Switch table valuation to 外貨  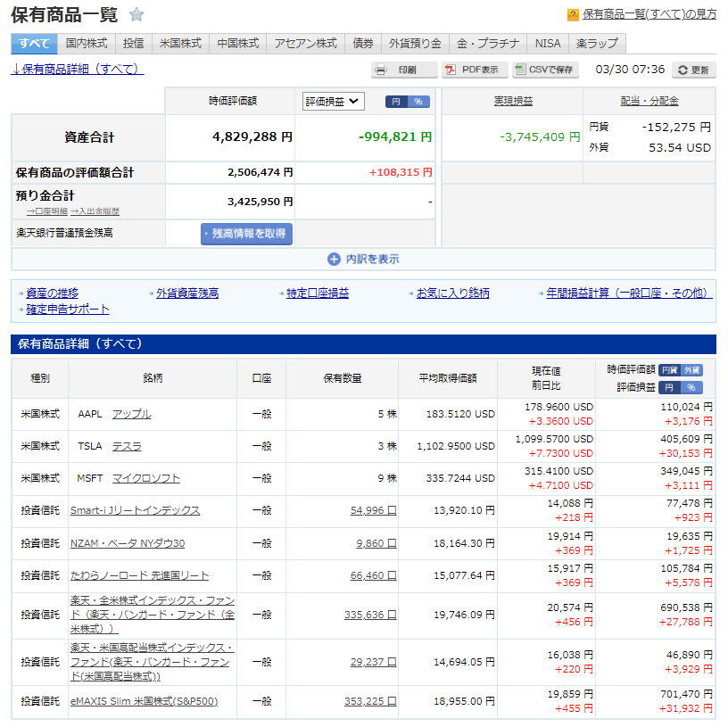692,370
